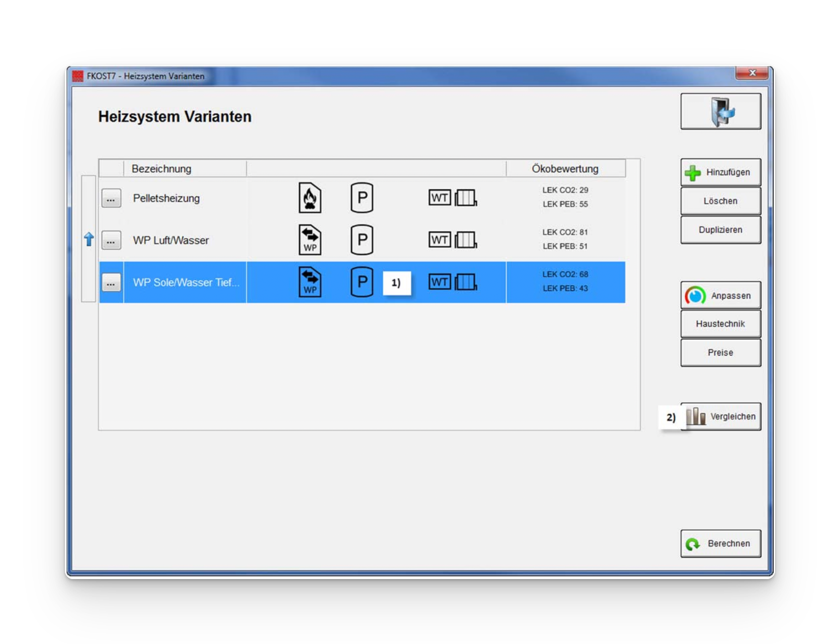Click the radiator icon in WP Luft/Wasser row

[x=466, y=240]
